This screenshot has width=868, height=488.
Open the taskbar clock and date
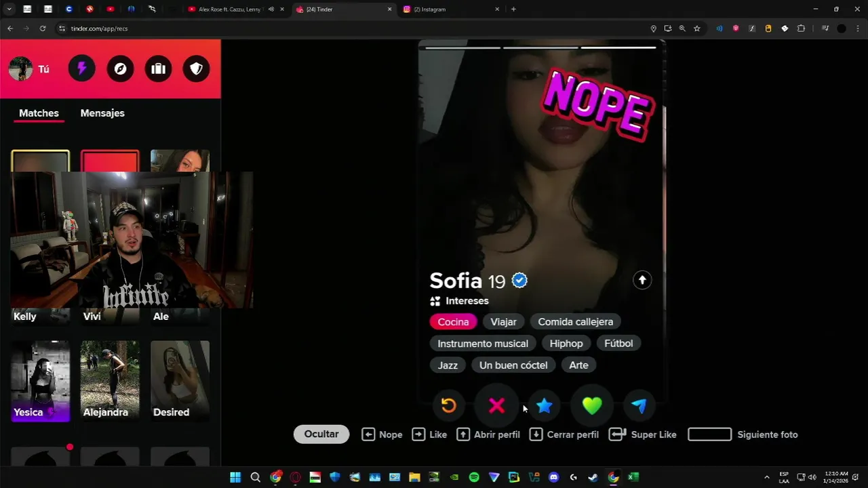[835, 477]
